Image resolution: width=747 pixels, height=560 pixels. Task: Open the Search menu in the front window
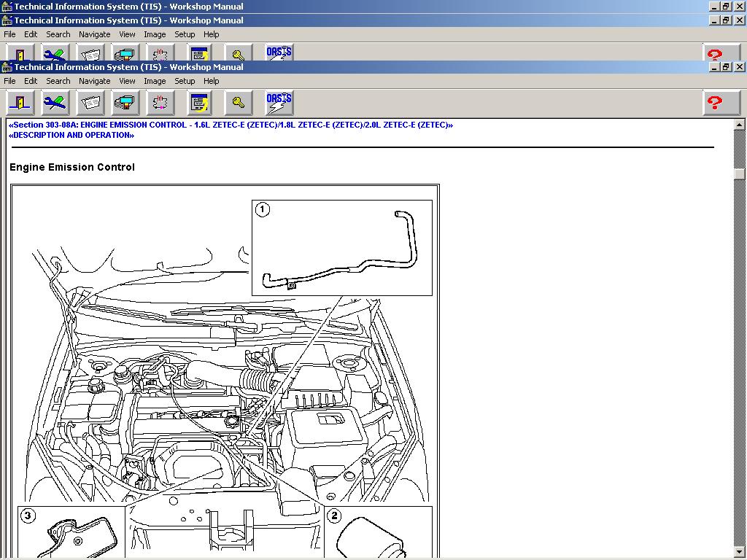[x=58, y=81]
